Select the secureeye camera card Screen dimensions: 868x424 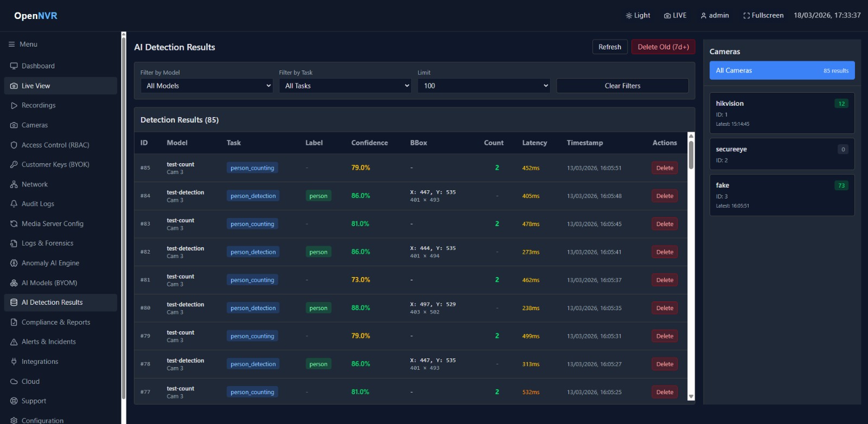coord(782,154)
